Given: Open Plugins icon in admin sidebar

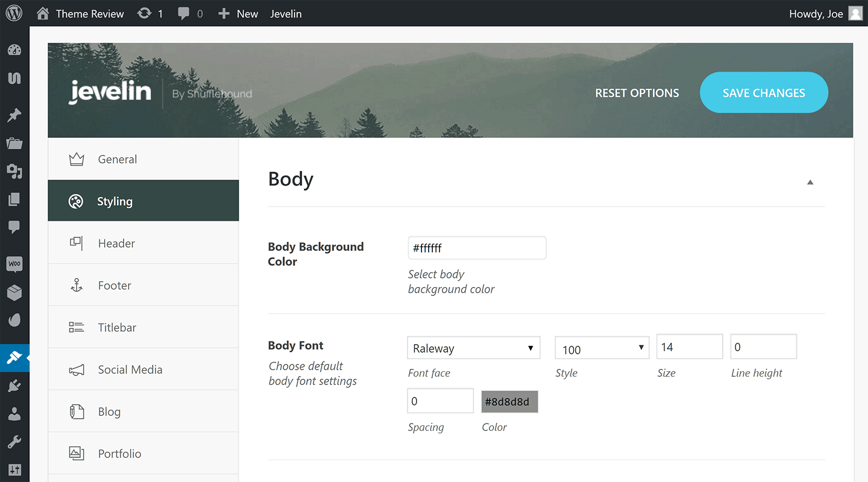Looking at the screenshot, I should click(15, 386).
